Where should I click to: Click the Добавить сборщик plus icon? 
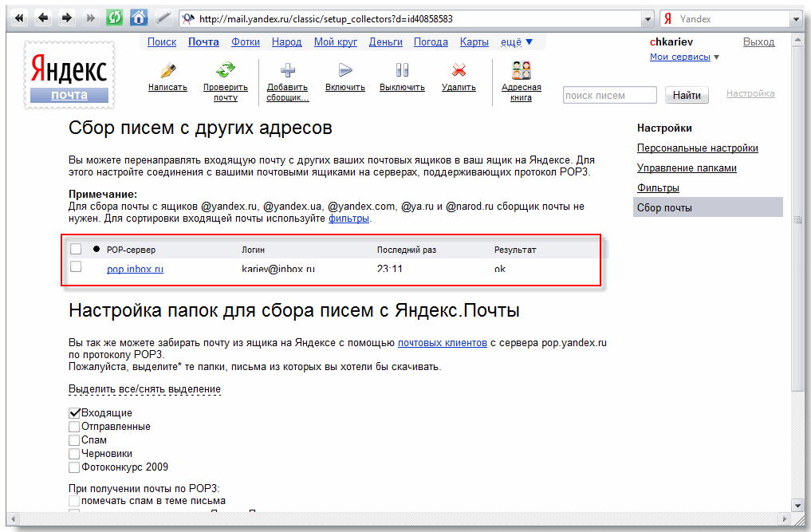click(x=288, y=70)
